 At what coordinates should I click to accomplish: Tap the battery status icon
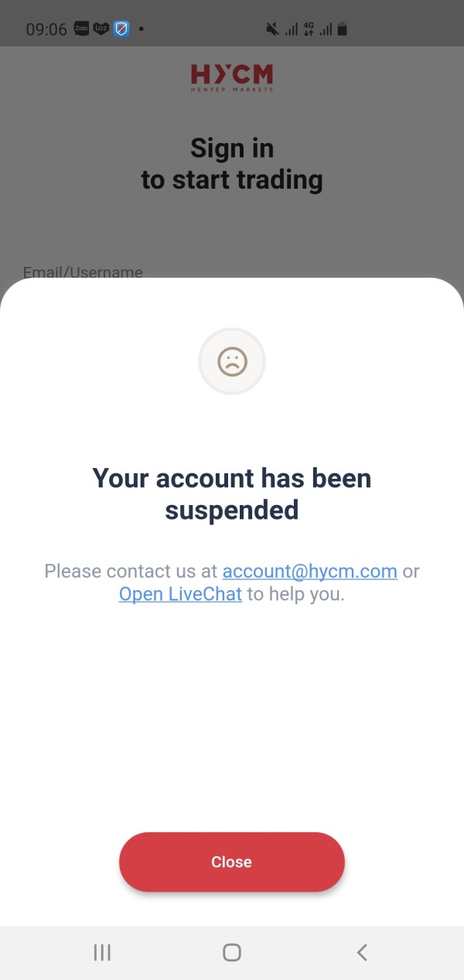click(343, 29)
